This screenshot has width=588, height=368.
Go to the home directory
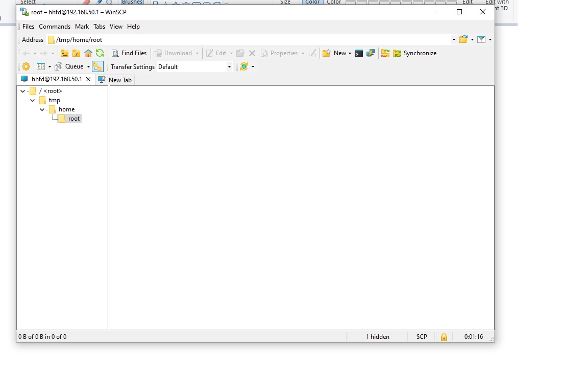[x=88, y=53]
